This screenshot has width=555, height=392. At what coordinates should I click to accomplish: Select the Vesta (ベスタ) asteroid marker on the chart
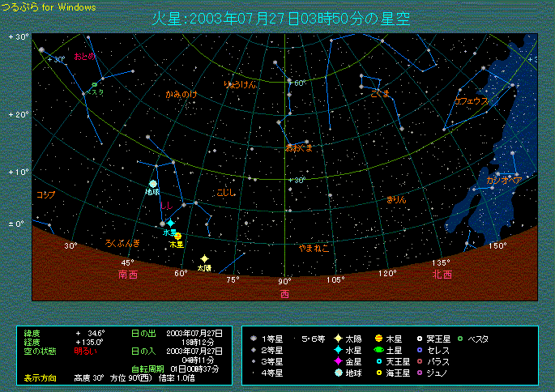pos(94,84)
